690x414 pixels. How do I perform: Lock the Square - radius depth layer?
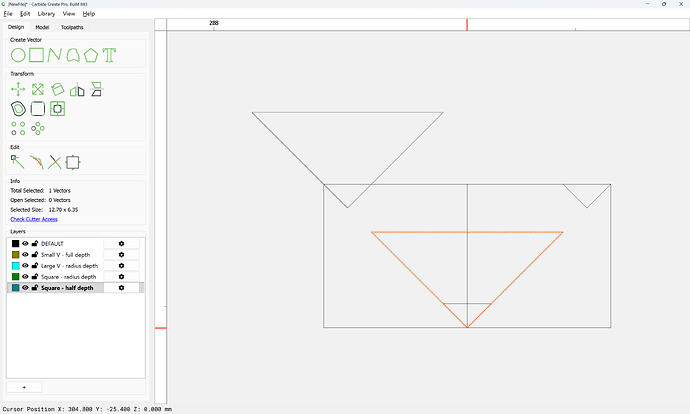click(x=35, y=276)
